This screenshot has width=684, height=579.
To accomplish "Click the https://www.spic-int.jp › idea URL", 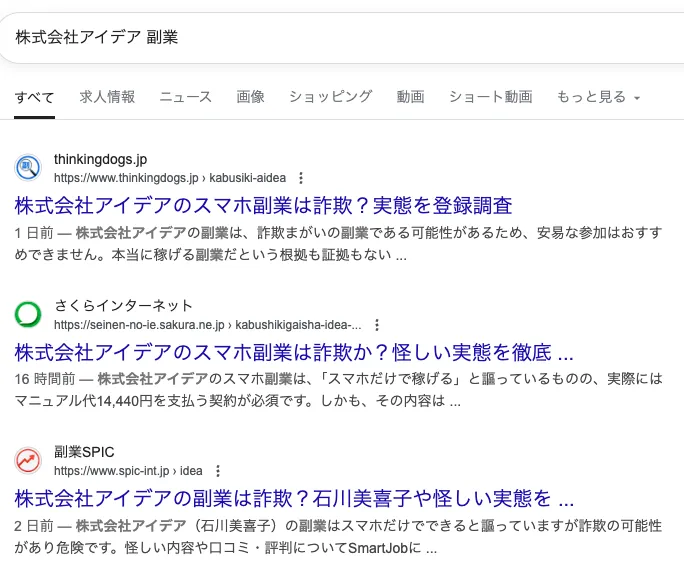I will tap(128, 471).
